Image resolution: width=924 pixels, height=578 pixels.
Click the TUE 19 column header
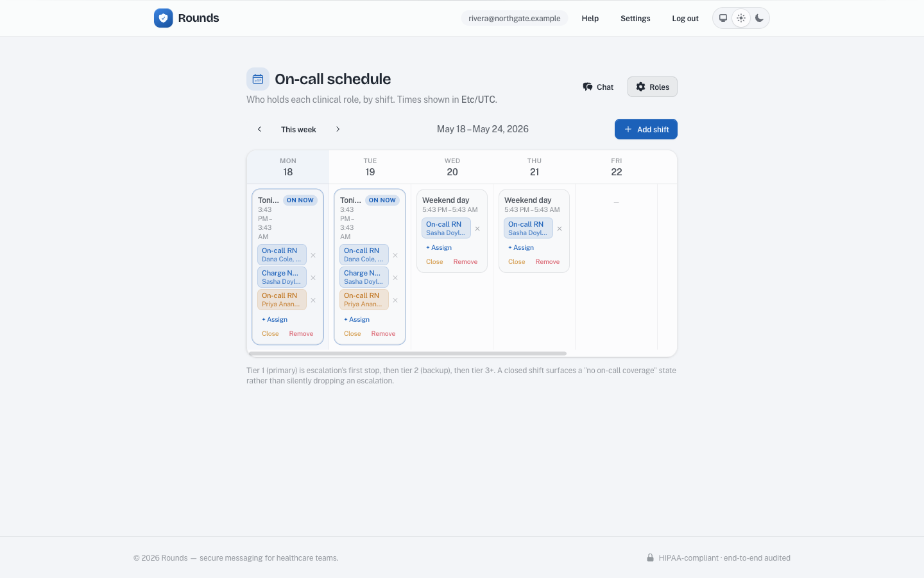point(370,167)
